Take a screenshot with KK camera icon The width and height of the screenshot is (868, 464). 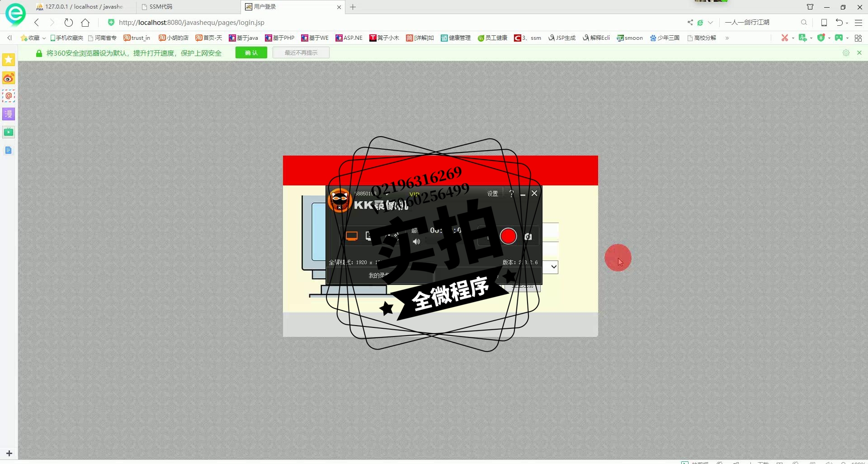(x=528, y=237)
